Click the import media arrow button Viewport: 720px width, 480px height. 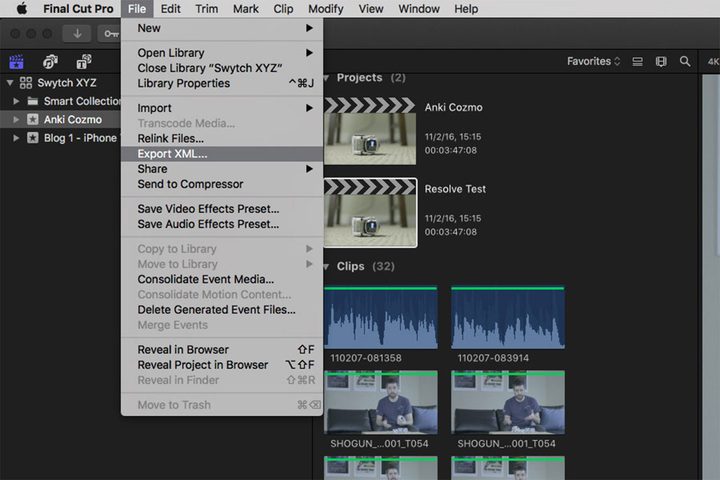coord(77,34)
